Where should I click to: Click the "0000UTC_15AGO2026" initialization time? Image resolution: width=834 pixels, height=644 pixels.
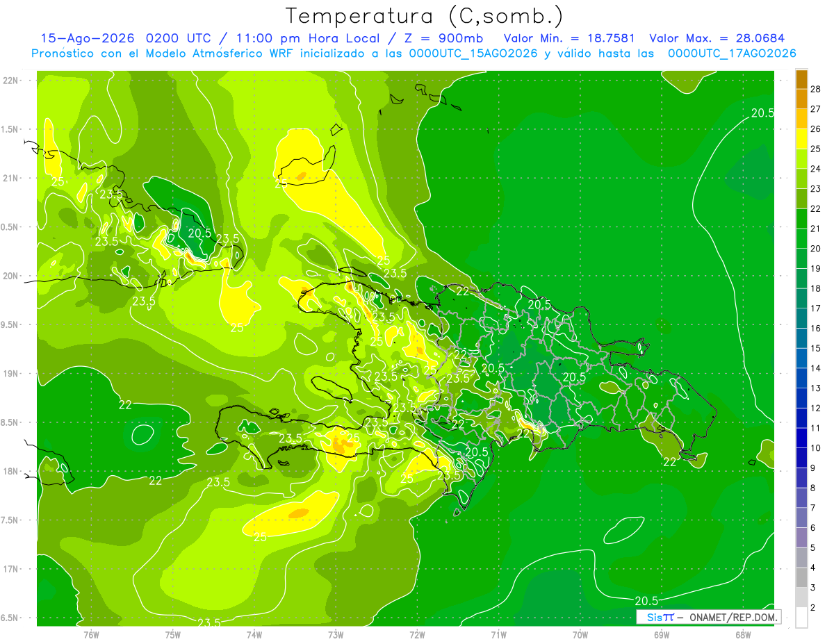(x=474, y=53)
